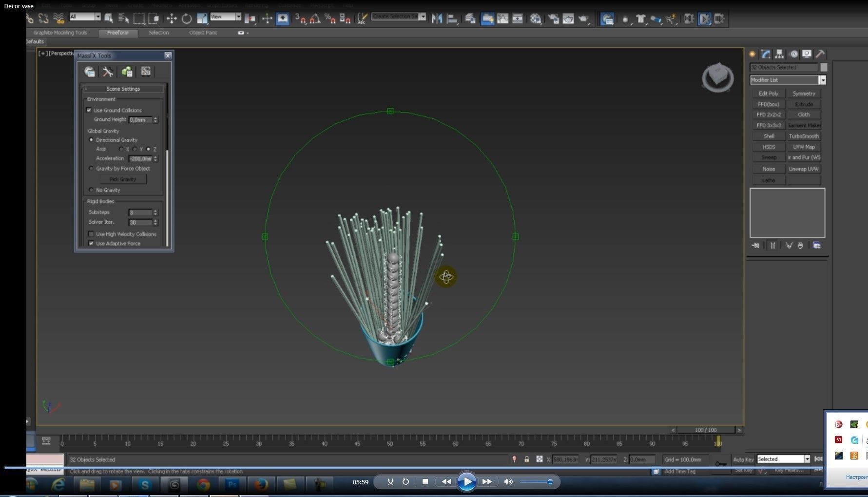Click the Auto Key button

(743, 459)
